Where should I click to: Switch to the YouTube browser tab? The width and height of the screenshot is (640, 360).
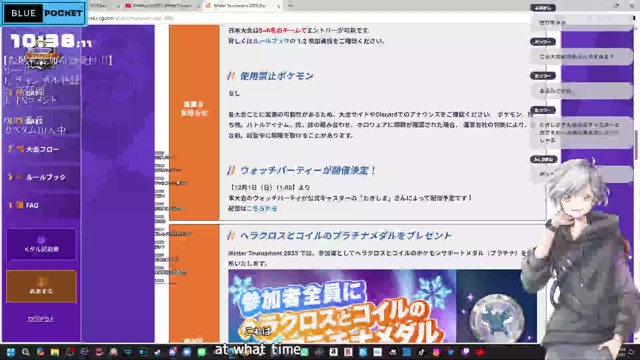(x=161, y=6)
